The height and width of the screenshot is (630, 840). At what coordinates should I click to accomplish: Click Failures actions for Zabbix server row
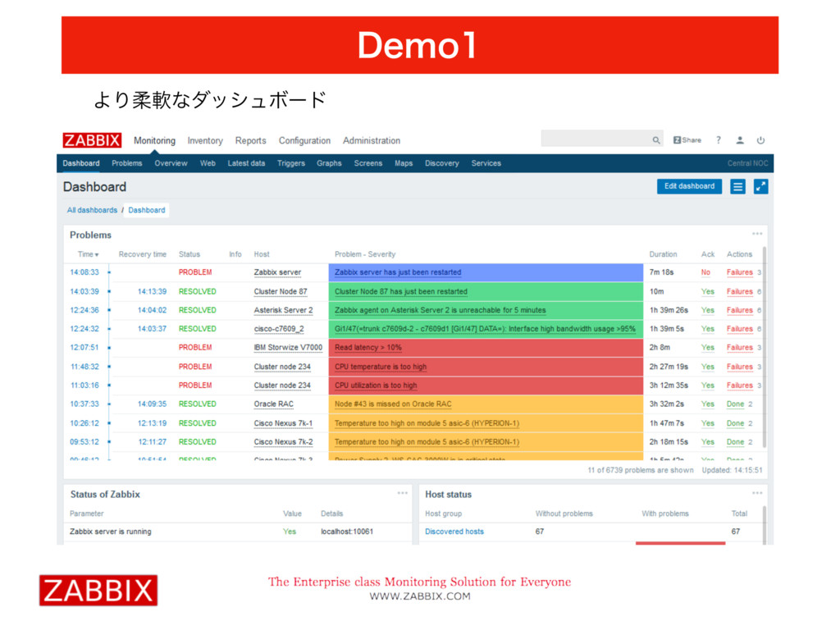739,272
